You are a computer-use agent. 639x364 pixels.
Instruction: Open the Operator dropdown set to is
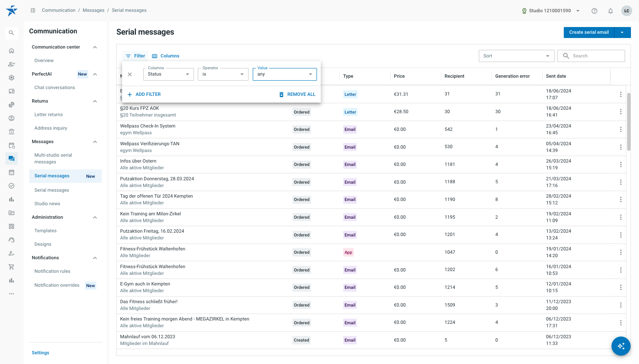tap(223, 74)
